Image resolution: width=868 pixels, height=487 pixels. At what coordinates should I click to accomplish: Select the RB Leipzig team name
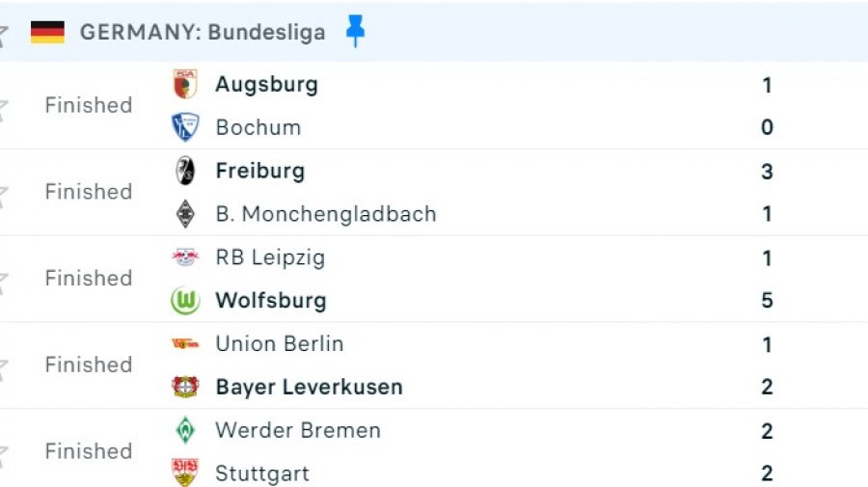tap(270, 257)
